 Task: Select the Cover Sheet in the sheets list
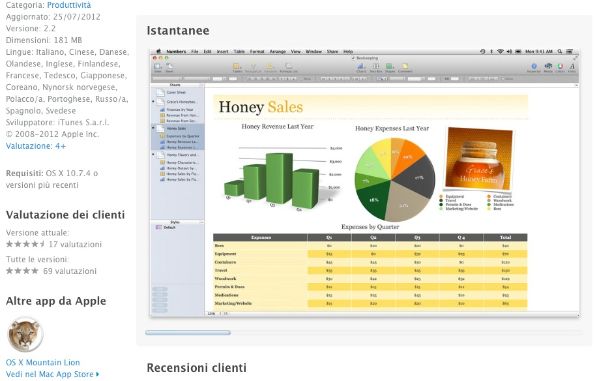pos(176,92)
